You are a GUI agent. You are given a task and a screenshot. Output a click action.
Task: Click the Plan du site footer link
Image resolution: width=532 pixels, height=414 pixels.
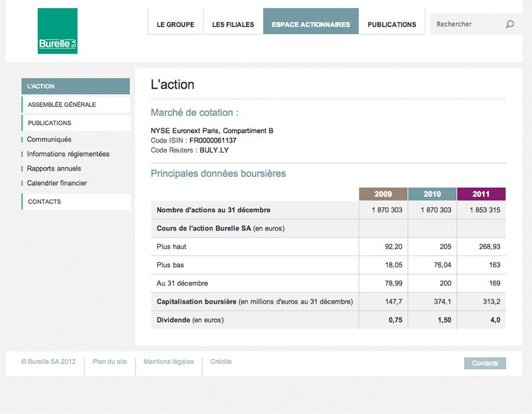(x=109, y=362)
